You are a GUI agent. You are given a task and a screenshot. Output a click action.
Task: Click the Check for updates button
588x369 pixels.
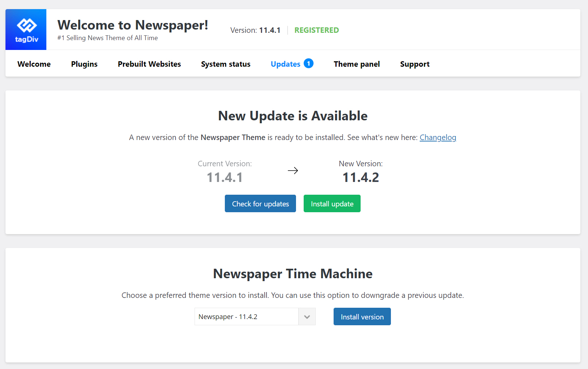point(260,203)
